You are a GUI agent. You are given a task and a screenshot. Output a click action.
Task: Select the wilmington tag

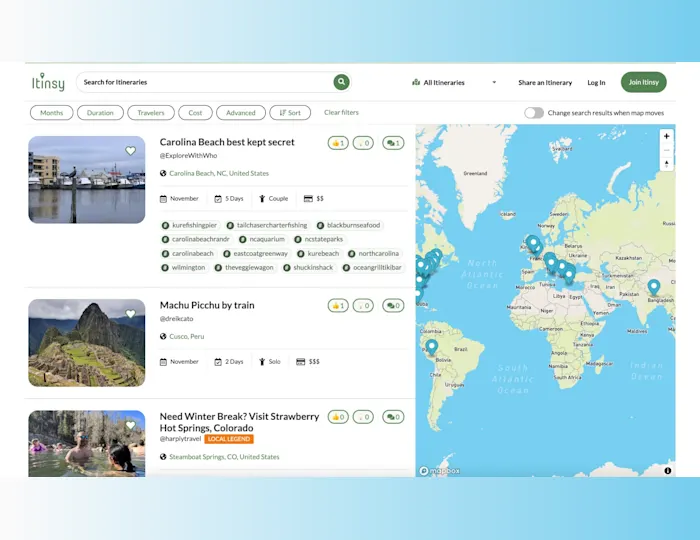pyautogui.click(x=183, y=267)
